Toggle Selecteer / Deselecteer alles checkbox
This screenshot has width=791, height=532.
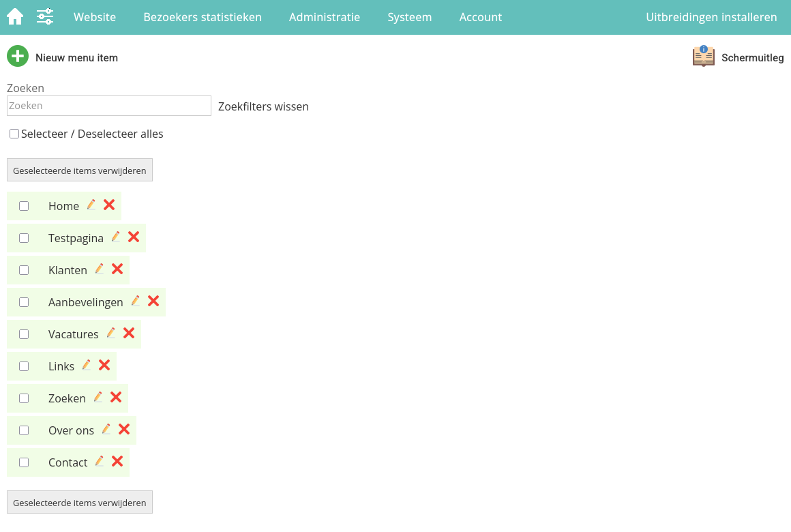coord(14,134)
